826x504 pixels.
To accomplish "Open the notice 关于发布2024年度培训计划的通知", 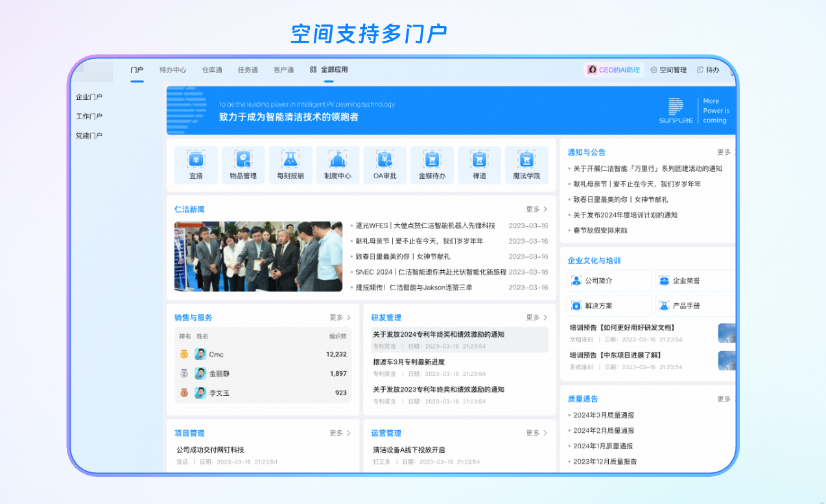I will point(625,215).
